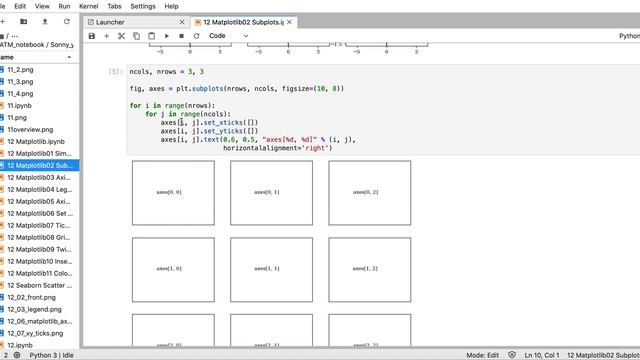Cut selected cell with the scissors icon
Screen dimensions: 640x360
coord(121,36)
